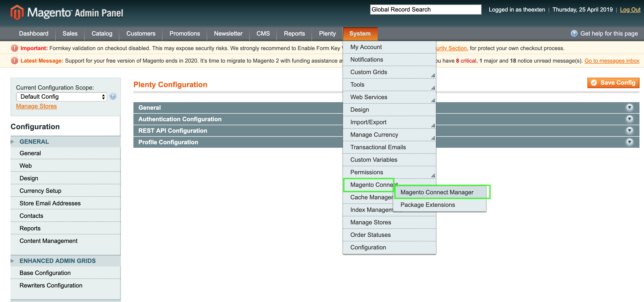Open Configuration in System menu

point(389,247)
